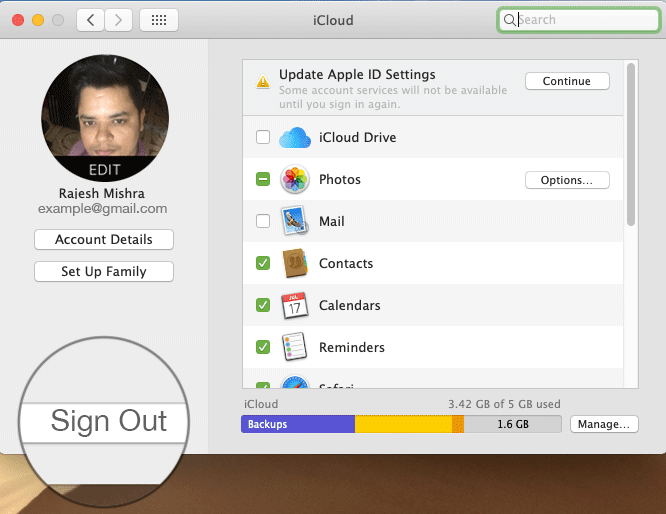Go forward with the right arrow
This screenshot has width=666, height=514.
point(119,20)
